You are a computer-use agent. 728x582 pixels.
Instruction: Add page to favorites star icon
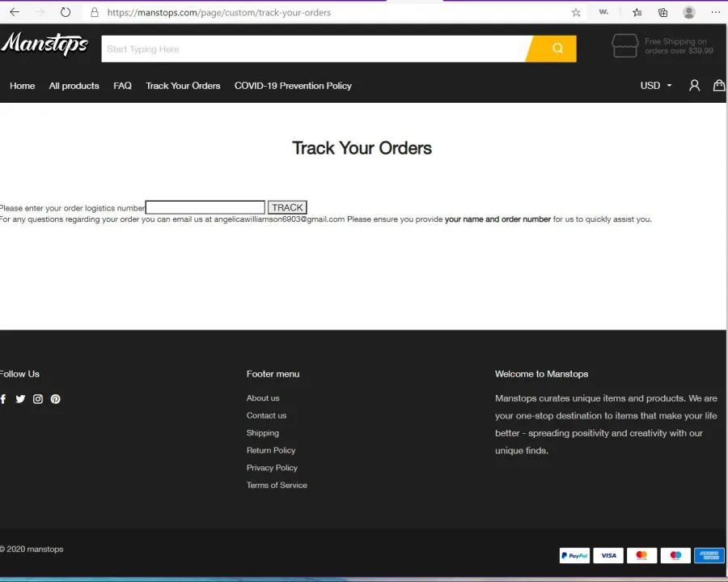pyautogui.click(x=576, y=12)
